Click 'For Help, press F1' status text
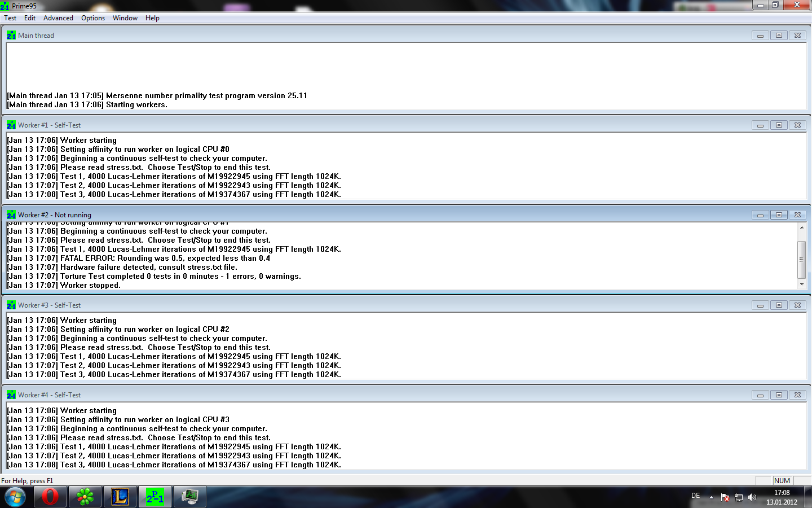812x508 pixels. (x=27, y=481)
